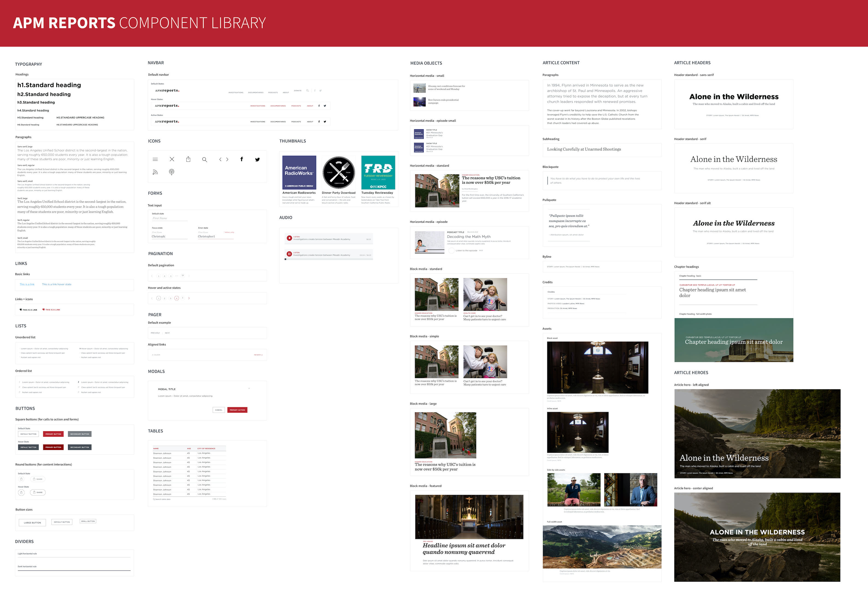Select page 2 in Default pagination
Screen dimensions: 868x590
tap(165, 276)
